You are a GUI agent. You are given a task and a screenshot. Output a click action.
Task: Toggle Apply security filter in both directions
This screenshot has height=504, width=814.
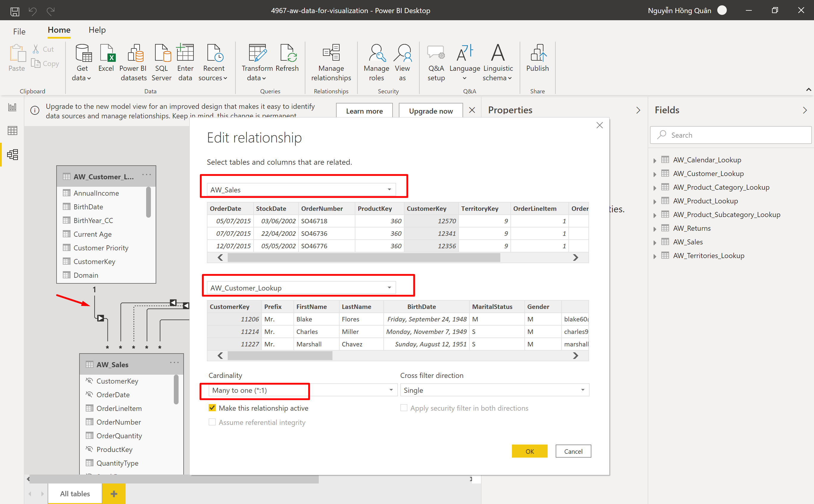[404, 408]
